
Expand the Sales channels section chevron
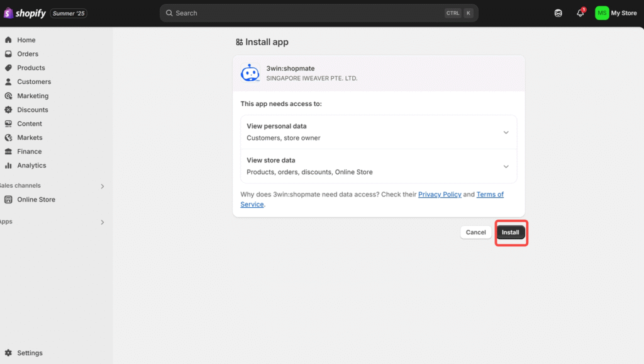tap(103, 186)
